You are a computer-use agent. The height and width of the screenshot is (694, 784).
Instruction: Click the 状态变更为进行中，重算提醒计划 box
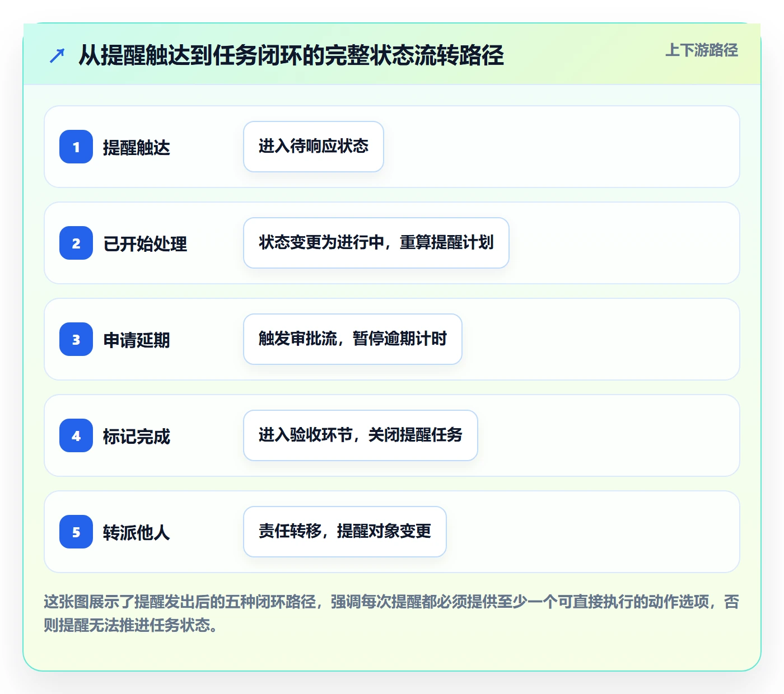click(376, 243)
